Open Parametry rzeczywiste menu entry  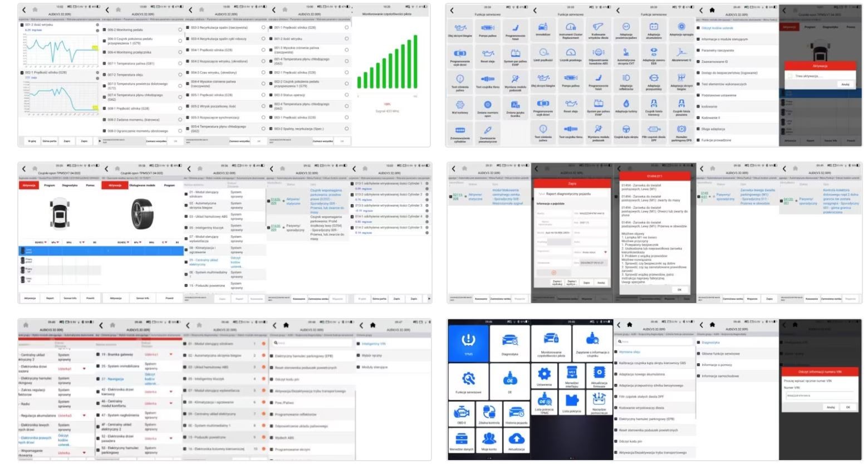pos(718,51)
